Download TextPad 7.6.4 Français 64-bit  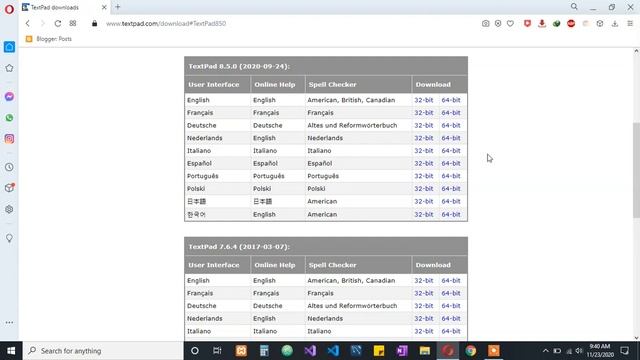[x=451, y=293]
